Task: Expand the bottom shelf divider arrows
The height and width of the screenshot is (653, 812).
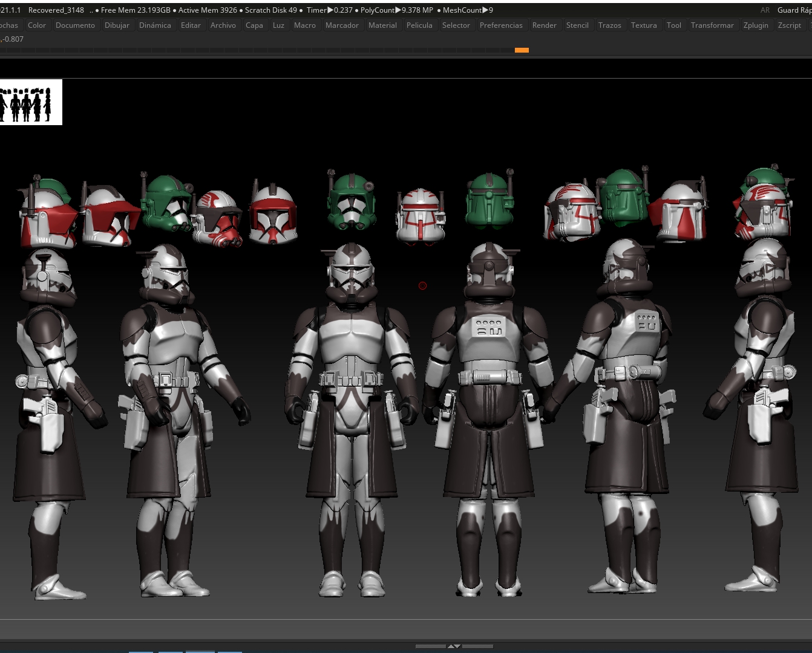Action: pyautogui.click(x=454, y=646)
